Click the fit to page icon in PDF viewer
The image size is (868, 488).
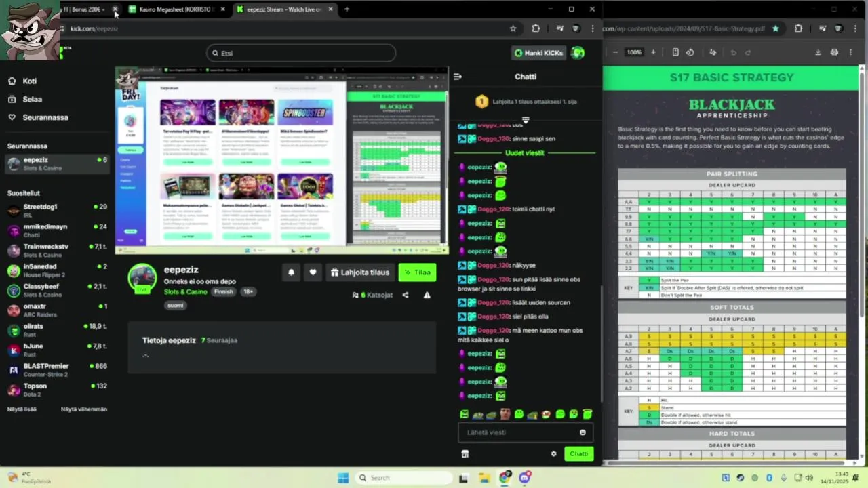[675, 52]
